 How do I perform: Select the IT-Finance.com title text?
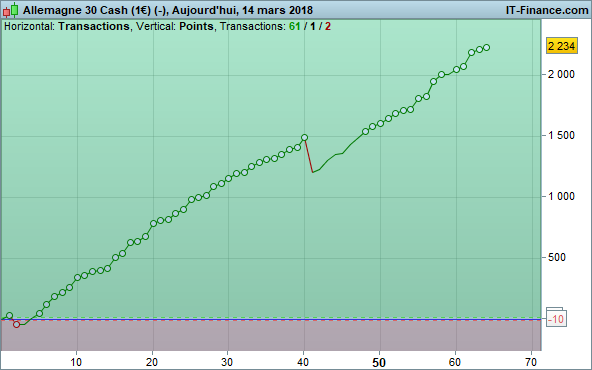tap(547, 10)
